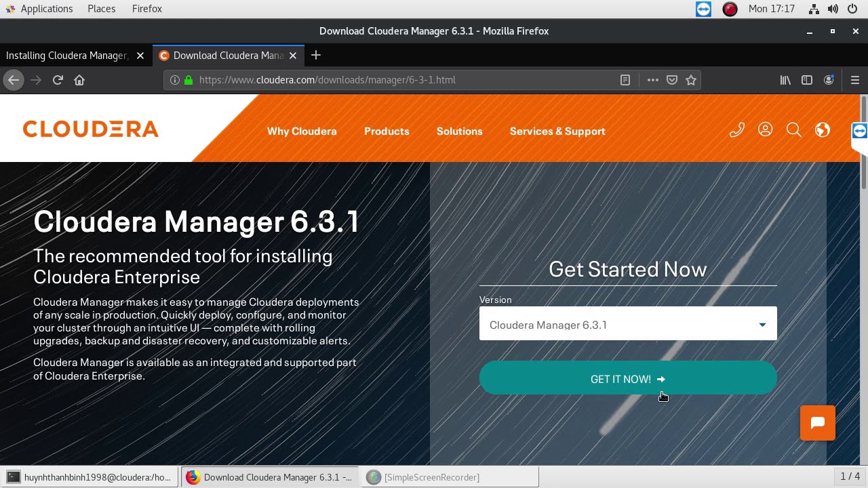Reload the current page
868x488 pixels.
click(58, 80)
